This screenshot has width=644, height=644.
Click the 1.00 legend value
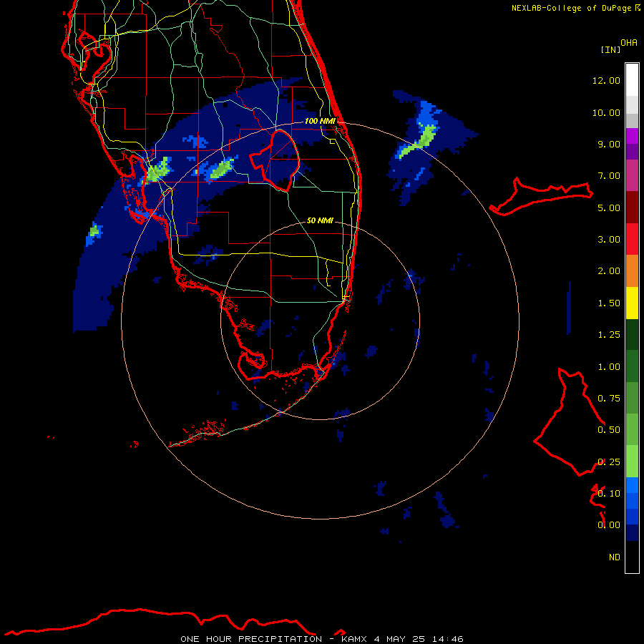tap(609, 367)
